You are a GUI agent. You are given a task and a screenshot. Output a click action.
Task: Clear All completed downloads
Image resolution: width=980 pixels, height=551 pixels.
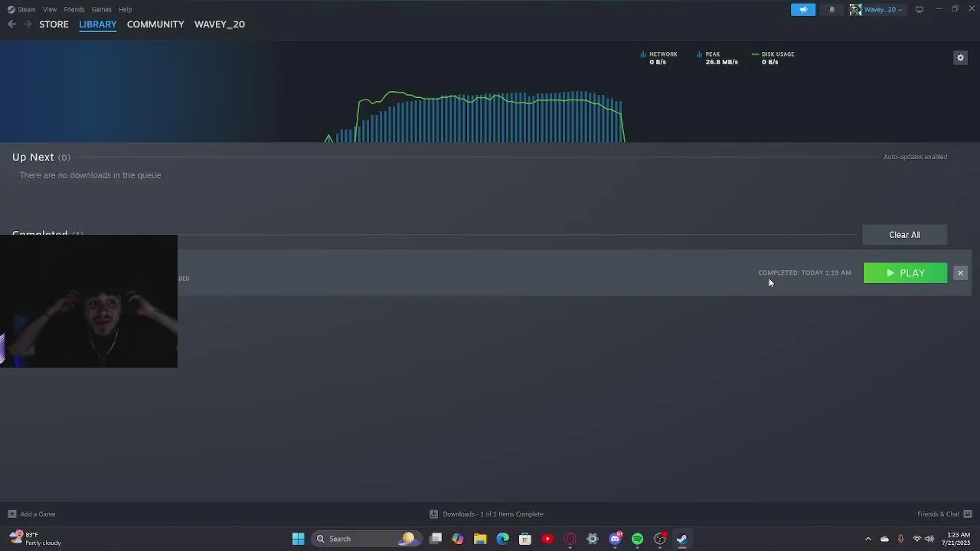point(905,235)
